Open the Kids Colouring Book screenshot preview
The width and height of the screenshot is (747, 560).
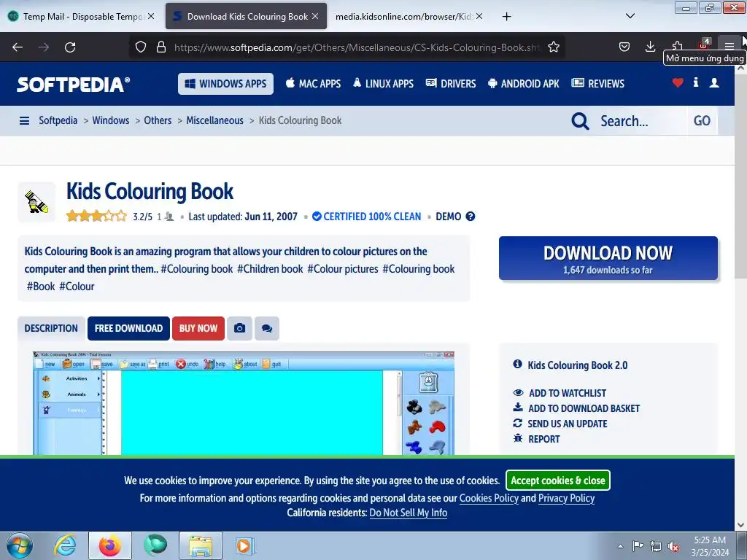click(x=244, y=403)
